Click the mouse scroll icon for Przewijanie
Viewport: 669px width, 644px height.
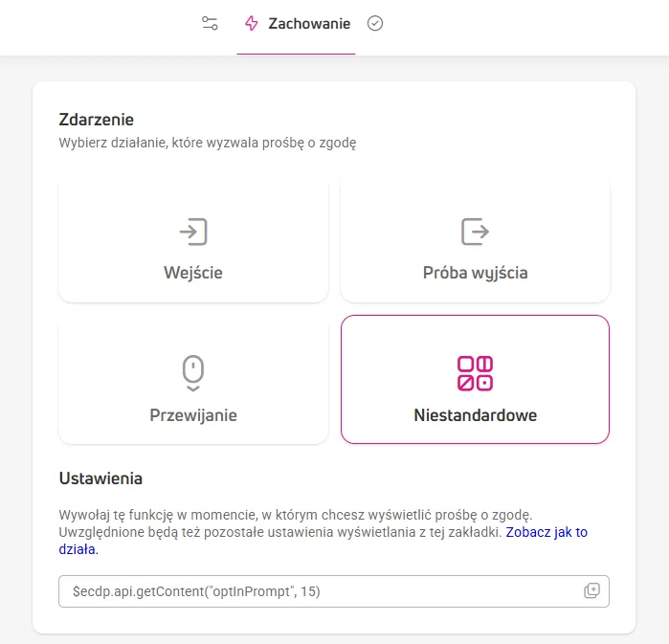pyautogui.click(x=193, y=373)
